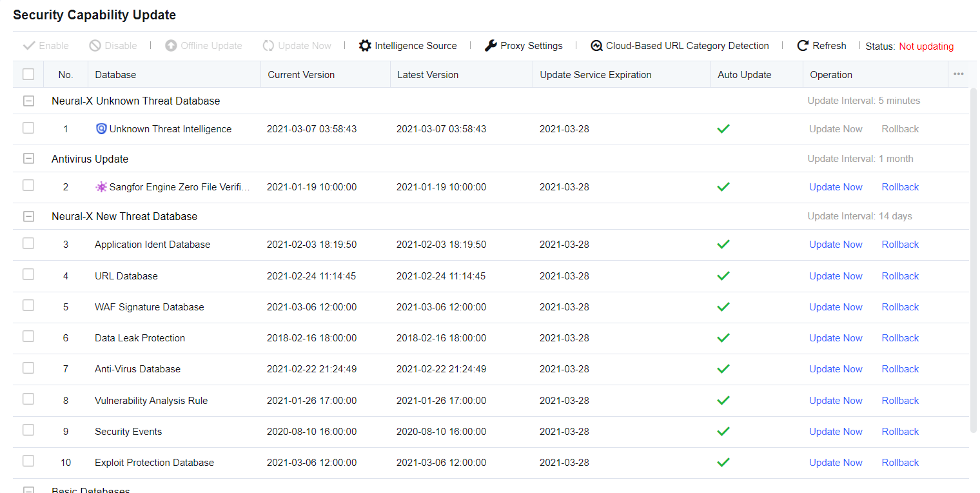Open column options ellipsis in header
The image size is (980, 493).
[x=958, y=74]
